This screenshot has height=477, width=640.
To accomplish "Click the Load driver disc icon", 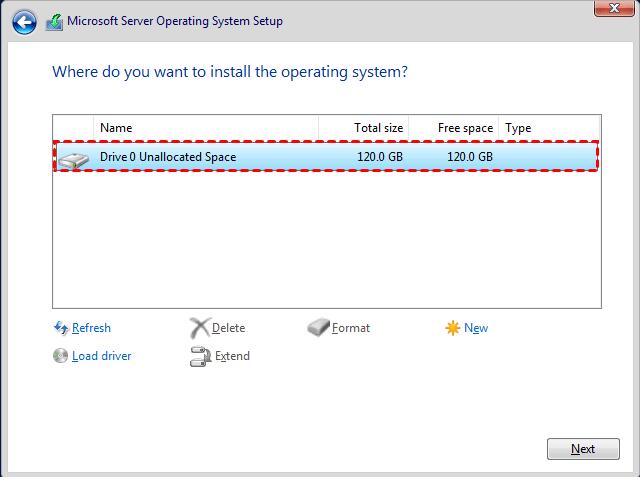I will point(61,356).
